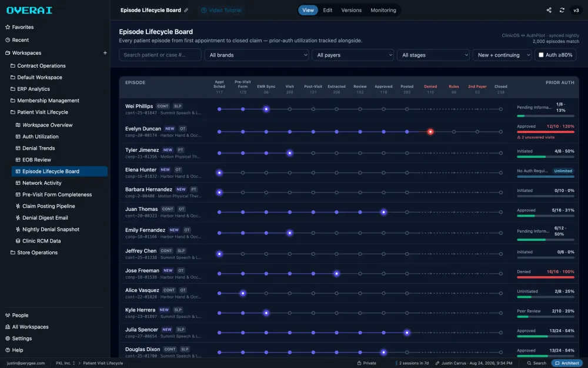Toggle the Auth ≥80% checkbox
Image resolution: width=588 pixels, height=368 pixels.
point(541,55)
